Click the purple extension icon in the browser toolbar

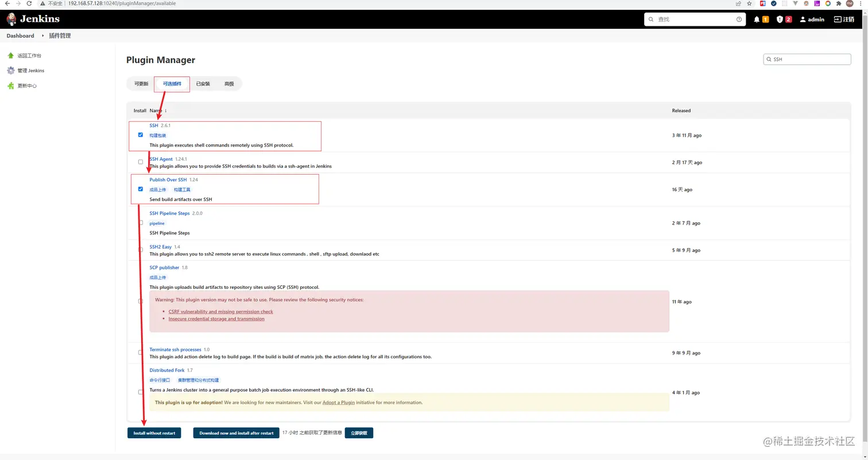817,3
